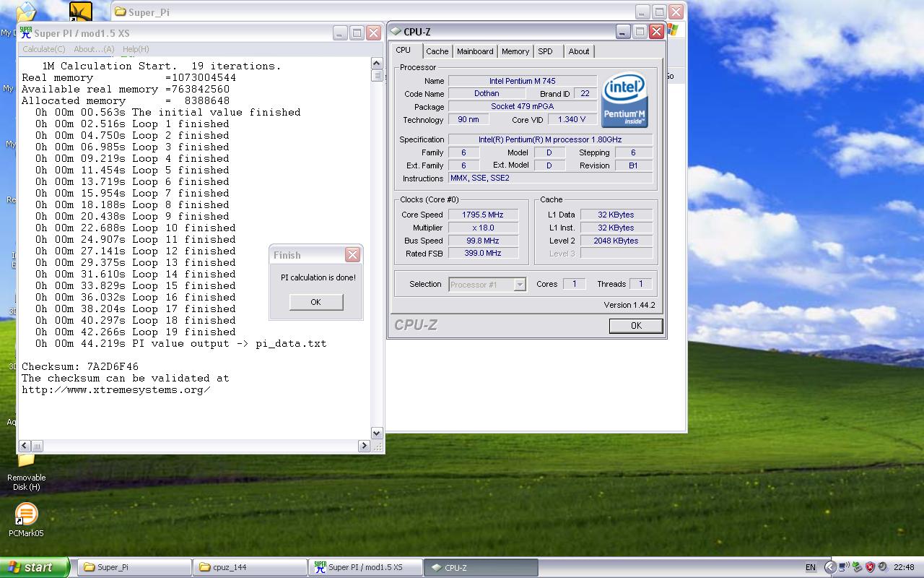The image size is (924, 578).
Task: Click the Code Name field Dothan
Action: click(487, 93)
